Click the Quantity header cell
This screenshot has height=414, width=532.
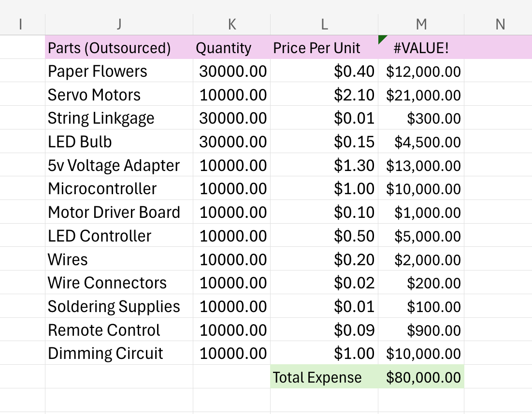pyautogui.click(x=223, y=48)
